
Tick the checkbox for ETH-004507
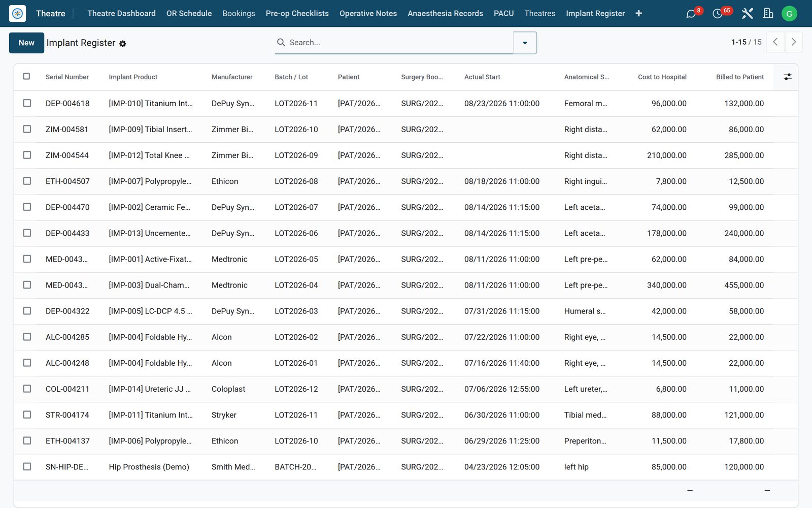point(27,181)
